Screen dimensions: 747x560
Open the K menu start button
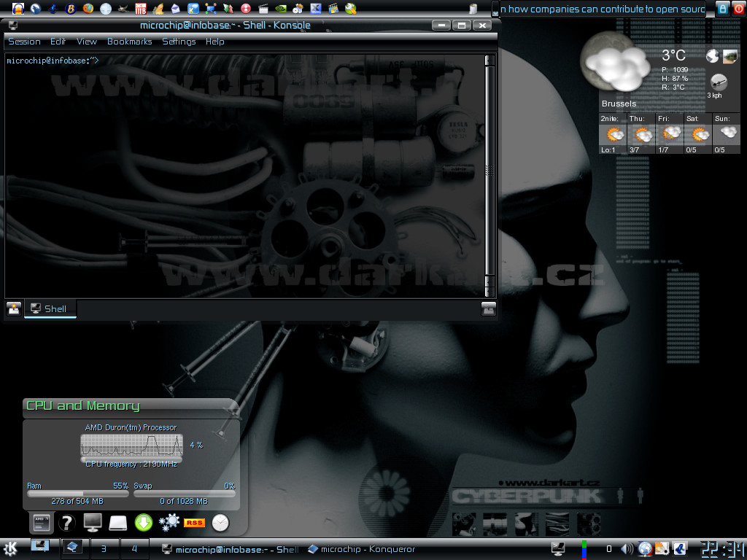10,549
